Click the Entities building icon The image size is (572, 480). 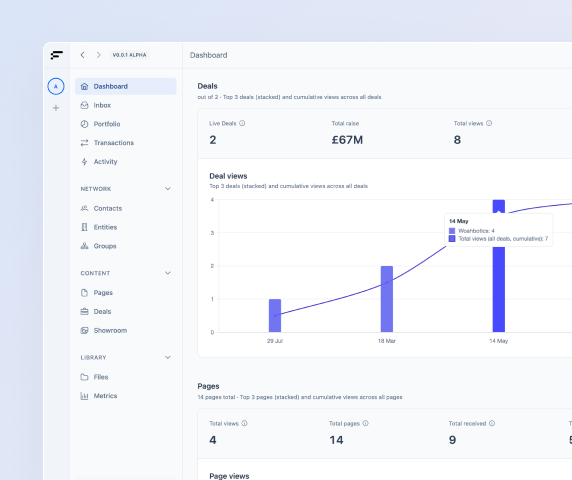84,227
